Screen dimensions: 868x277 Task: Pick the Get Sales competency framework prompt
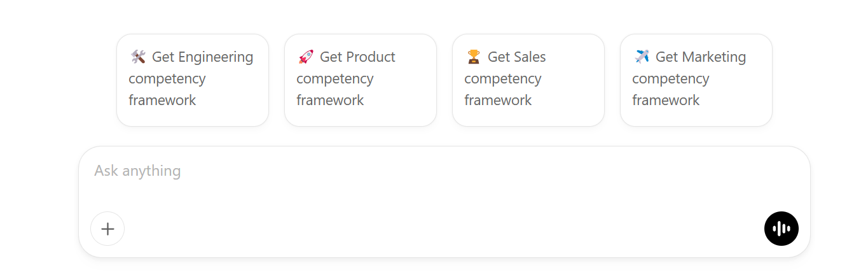pyautogui.click(x=528, y=80)
